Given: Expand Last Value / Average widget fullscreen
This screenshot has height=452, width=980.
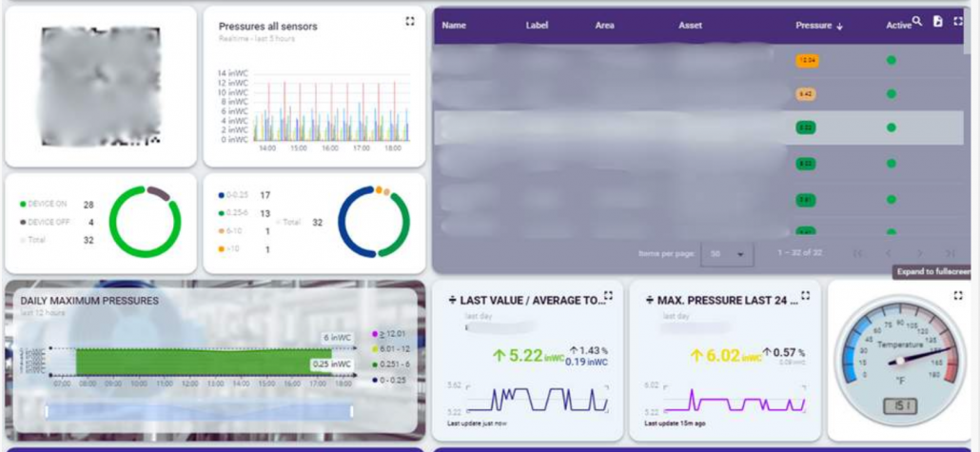Looking at the screenshot, I should tap(608, 296).
